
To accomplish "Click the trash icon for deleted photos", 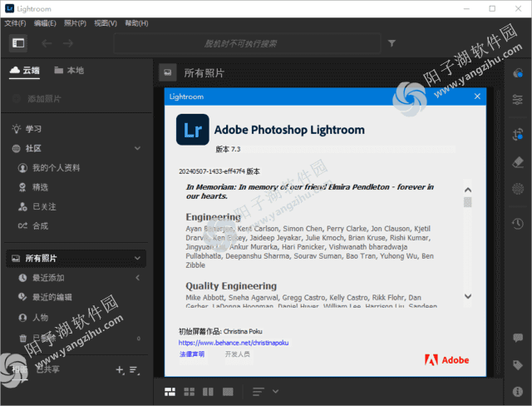I will coord(22,338).
